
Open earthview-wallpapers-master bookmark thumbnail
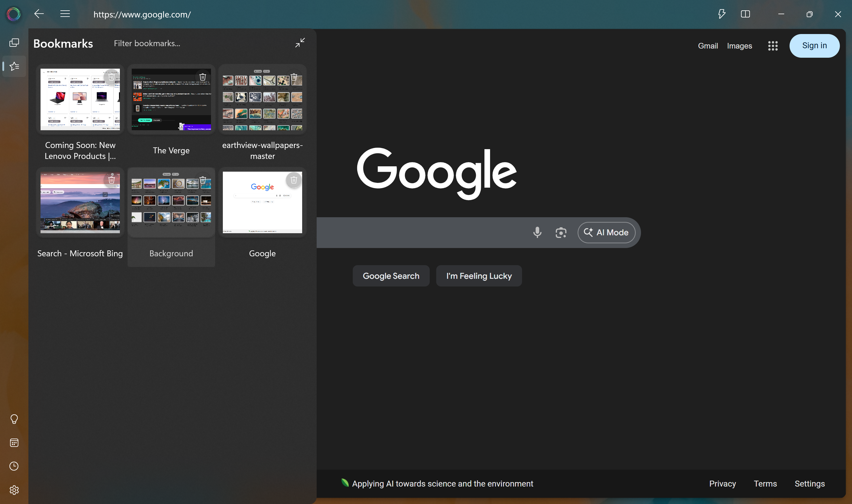pos(262,99)
